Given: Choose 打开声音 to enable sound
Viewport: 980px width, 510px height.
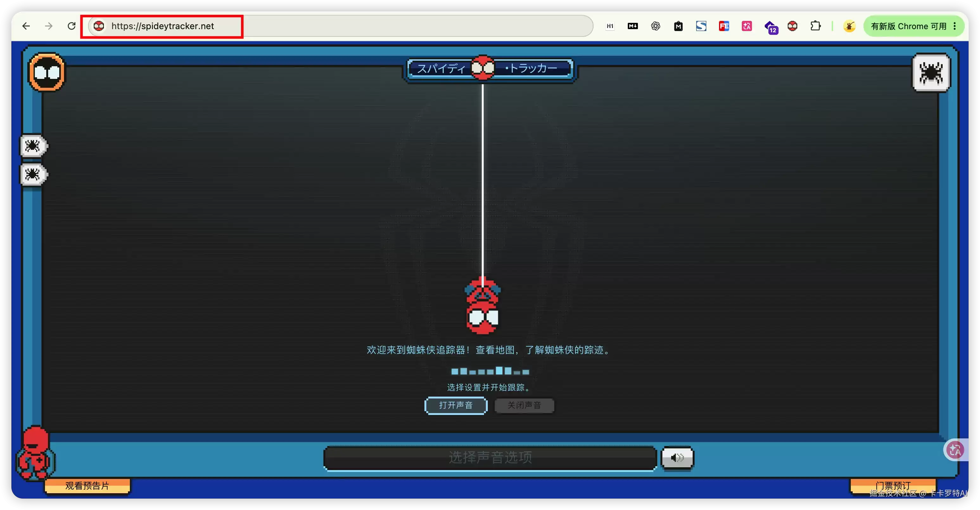Looking at the screenshot, I should tap(456, 405).
